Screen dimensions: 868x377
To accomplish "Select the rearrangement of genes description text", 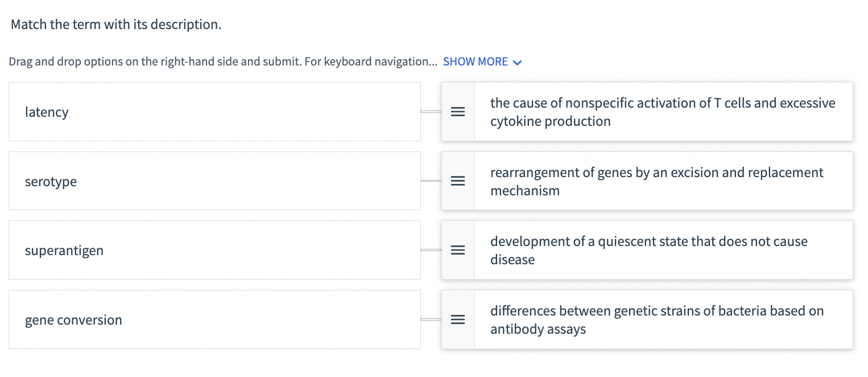I will (657, 181).
